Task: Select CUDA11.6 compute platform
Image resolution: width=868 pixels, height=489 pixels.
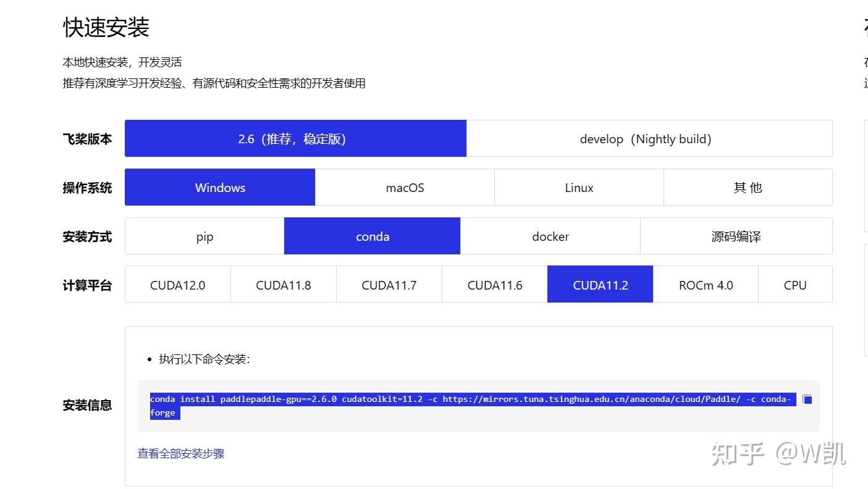Action: 494,285
